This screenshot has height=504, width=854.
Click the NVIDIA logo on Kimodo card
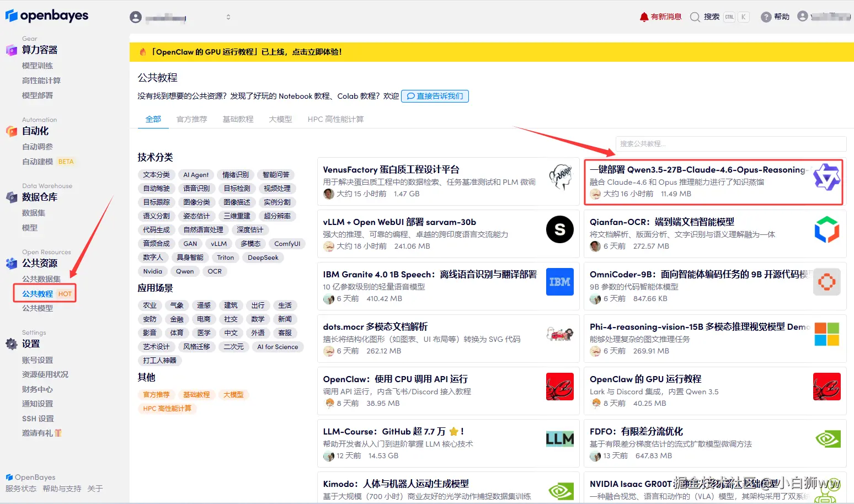click(560, 490)
